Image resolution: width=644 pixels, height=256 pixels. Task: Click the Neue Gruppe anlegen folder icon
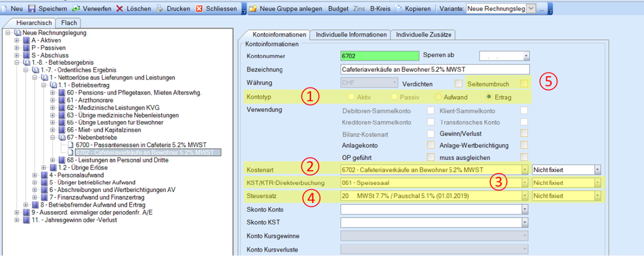point(253,9)
